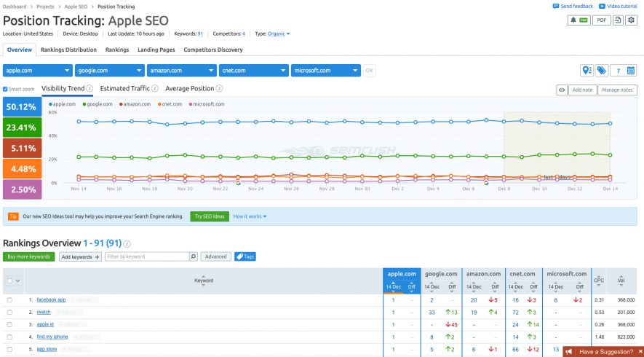Click Dashboard in breadcrumb
Image resolution: width=644 pixels, height=357 pixels.
click(15, 7)
